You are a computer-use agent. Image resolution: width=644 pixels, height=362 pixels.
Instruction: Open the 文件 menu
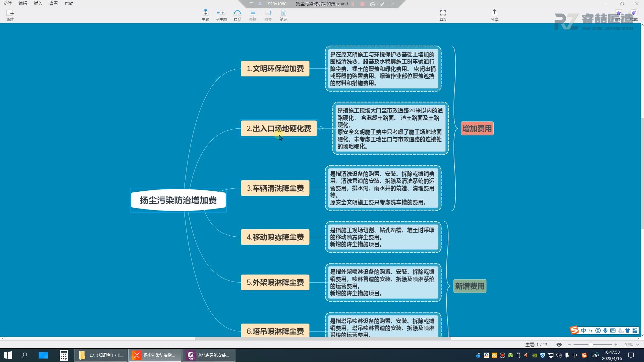(7, 3)
